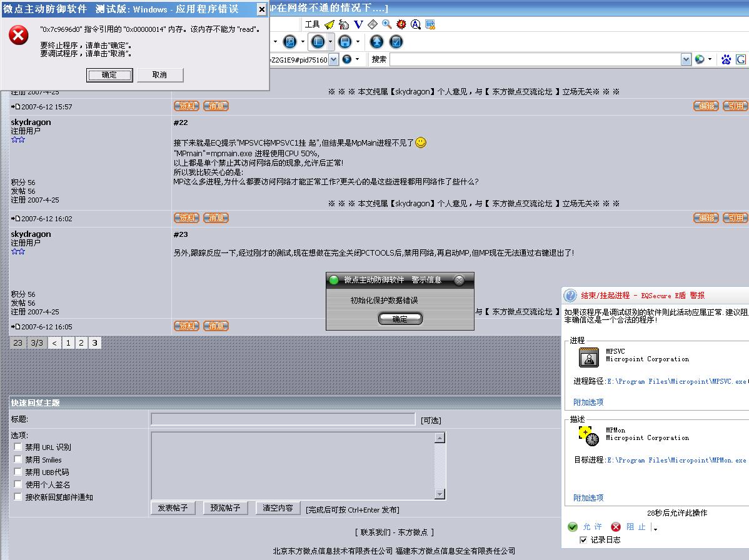Viewport: 749px width, 560px height.
Task: Click 允许 in the EQSecure alert
Action: click(x=592, y=527)
